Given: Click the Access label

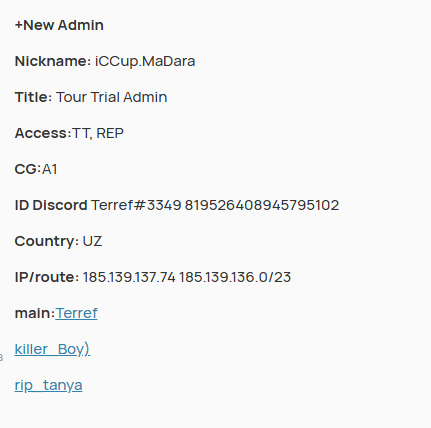Looking at the screenshot, I should [x=43, y=133].
